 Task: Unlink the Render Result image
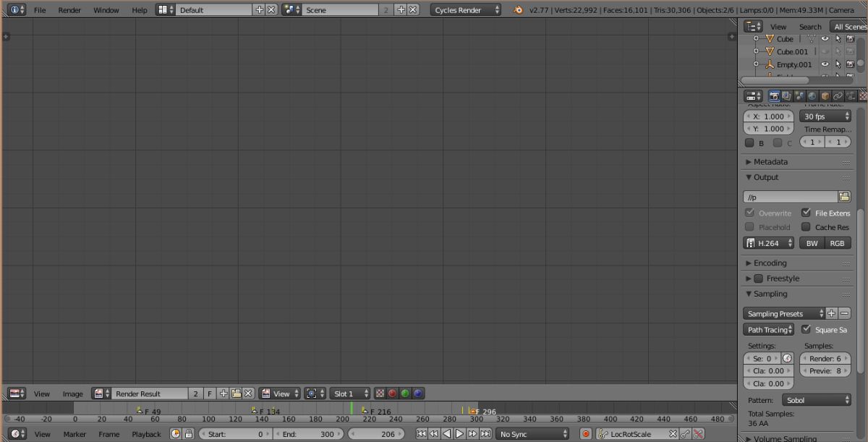248,394
